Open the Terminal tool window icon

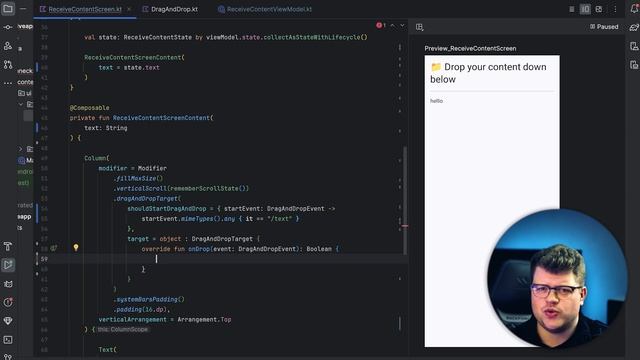click(x=8, y=340)
